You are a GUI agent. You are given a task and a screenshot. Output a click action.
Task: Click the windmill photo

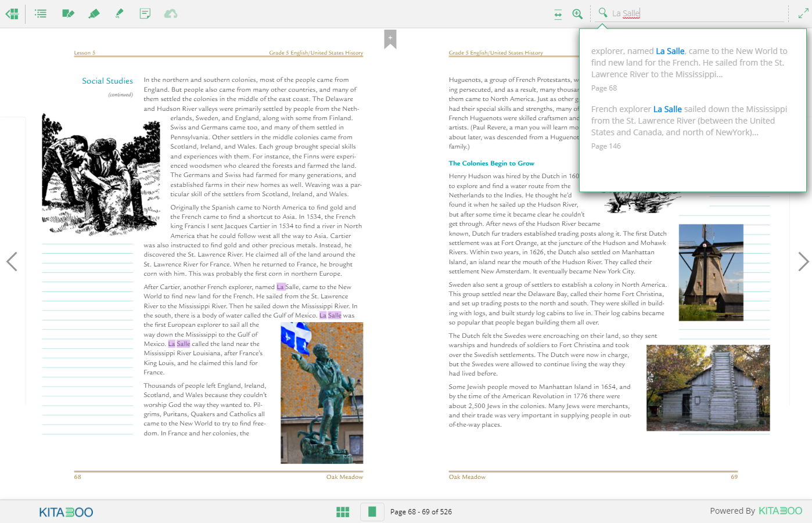pos(711,273)
